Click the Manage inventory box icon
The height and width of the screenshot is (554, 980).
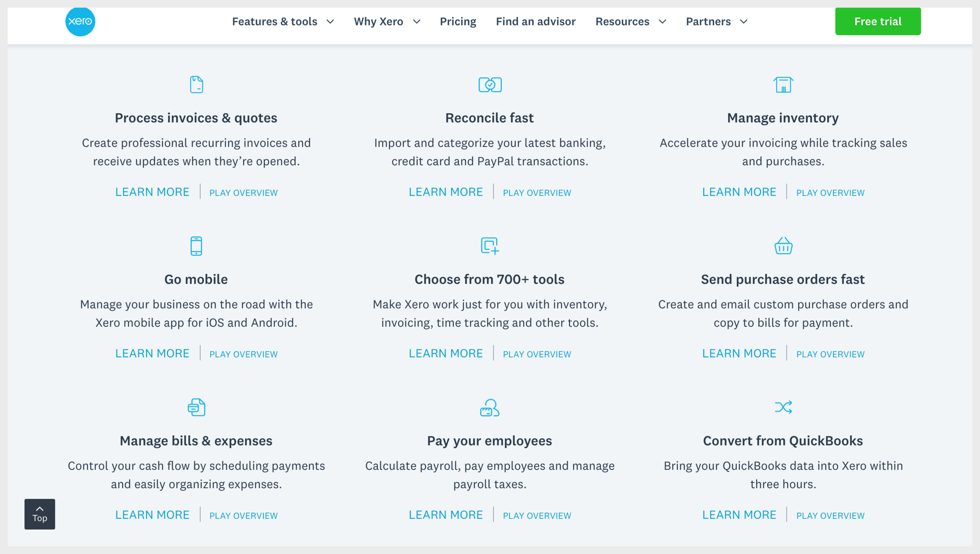coord(783,85)
